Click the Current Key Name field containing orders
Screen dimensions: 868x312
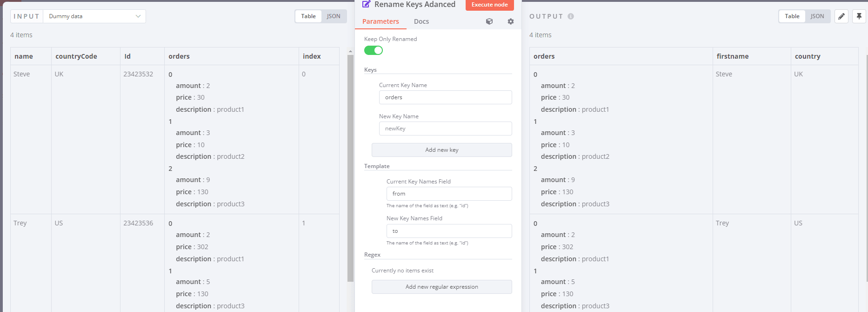click(446, 97)
